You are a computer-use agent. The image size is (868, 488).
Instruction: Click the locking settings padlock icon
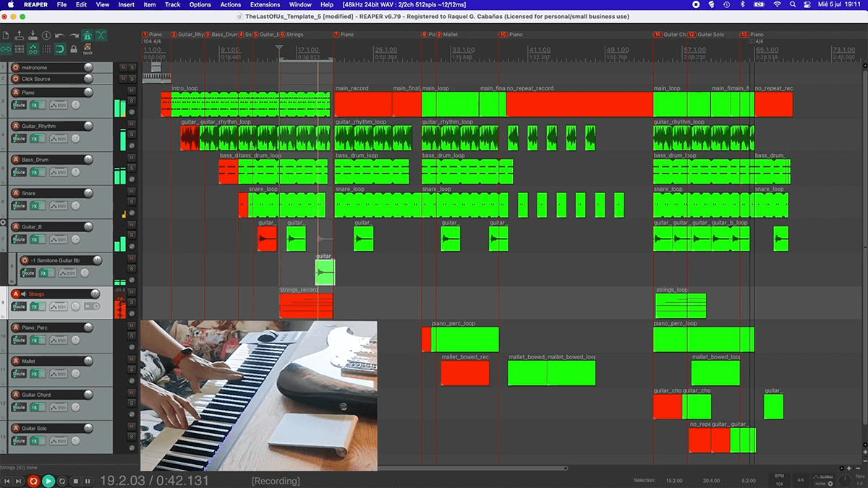click(74, 48)
